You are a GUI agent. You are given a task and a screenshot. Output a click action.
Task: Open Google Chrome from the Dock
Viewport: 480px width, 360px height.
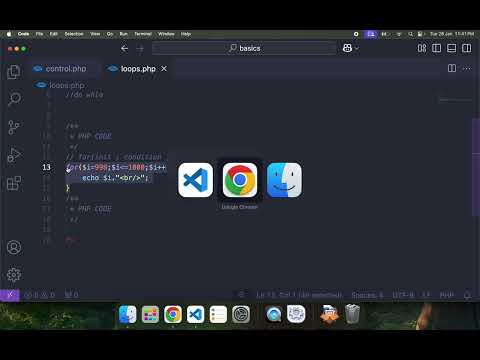click(x=173, y=314)
